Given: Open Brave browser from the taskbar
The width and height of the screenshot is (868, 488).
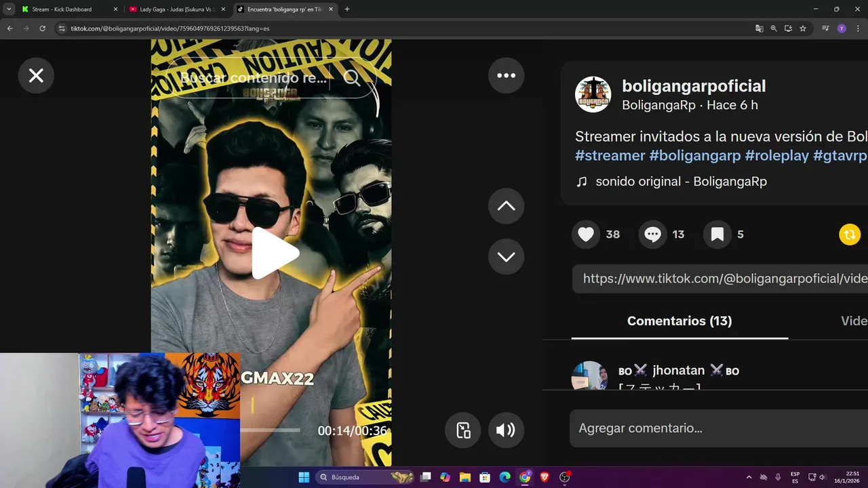Looking at the screenshot, I should click(545, 477).
